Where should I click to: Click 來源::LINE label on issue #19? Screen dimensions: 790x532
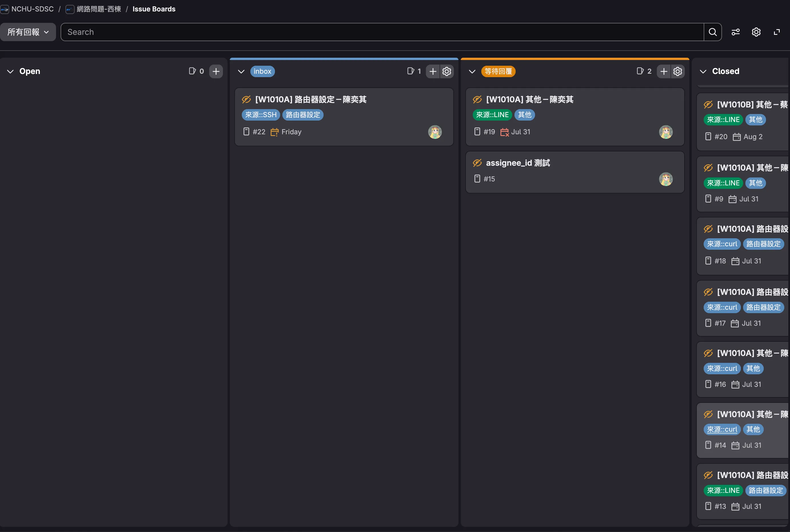click(x=492, y=115)
